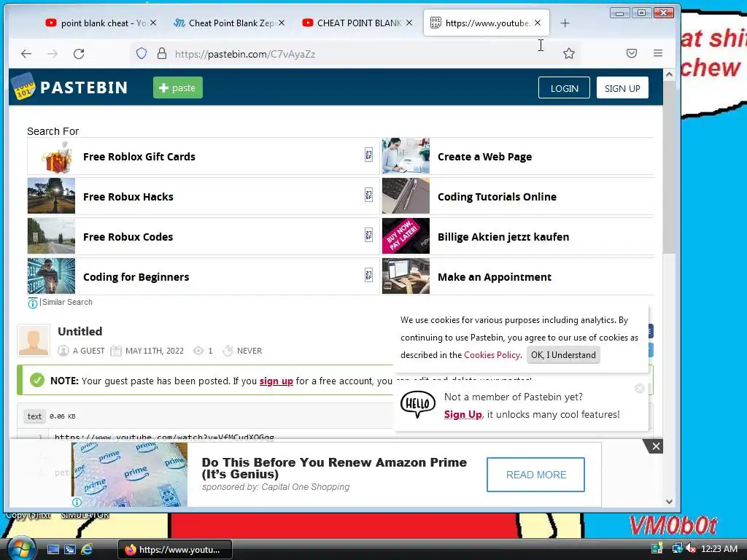
Task: Click the HELLO speech bubble icon
Action: pyautogui.click(x=417, y=404)
